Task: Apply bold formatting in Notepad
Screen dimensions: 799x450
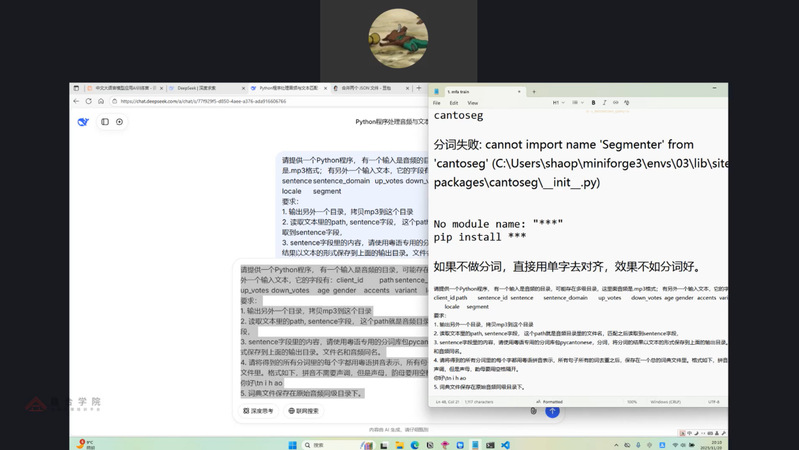Action: (x=593, y=103)
